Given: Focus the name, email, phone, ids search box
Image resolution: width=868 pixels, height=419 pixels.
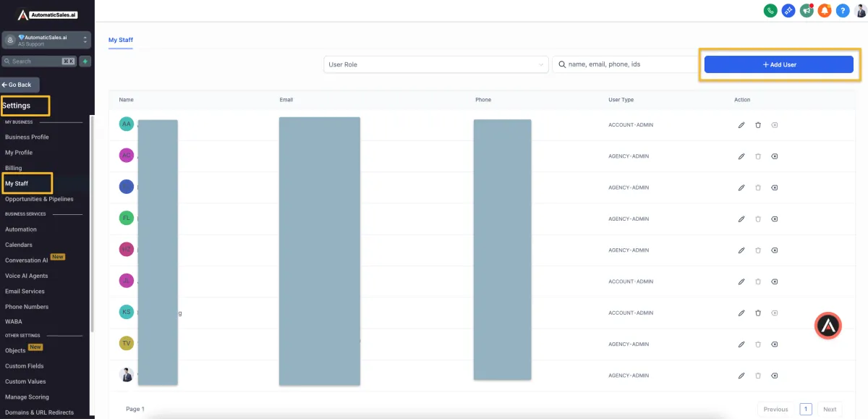Looking at the screenshot, I should (626, 64).
